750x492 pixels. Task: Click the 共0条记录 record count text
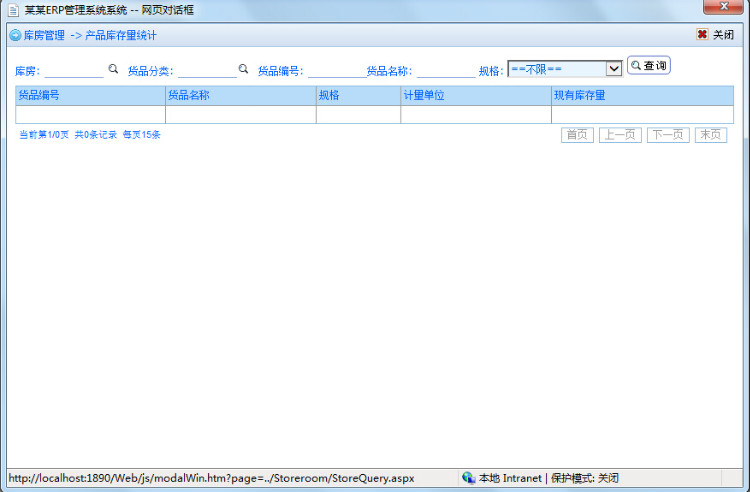(96, 135)
